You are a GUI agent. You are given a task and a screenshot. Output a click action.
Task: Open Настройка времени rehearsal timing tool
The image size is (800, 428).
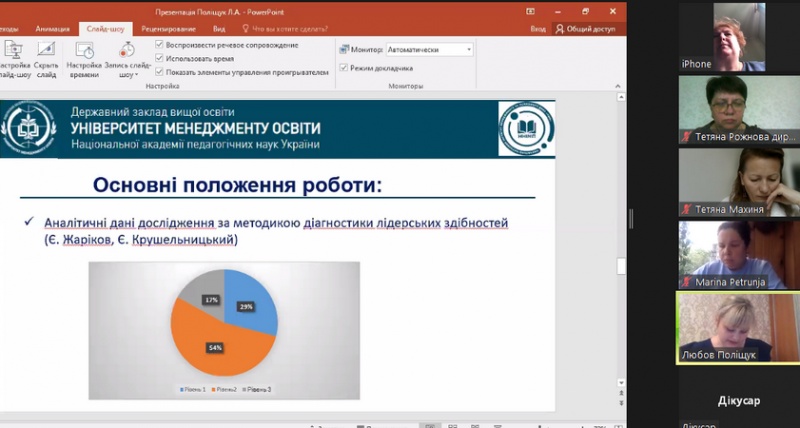coord(84,50)
